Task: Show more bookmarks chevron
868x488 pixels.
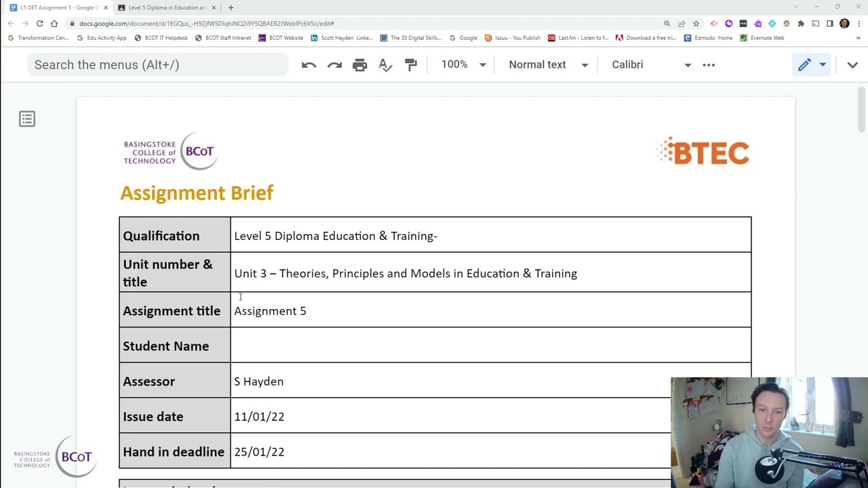Action: [859, 38]
